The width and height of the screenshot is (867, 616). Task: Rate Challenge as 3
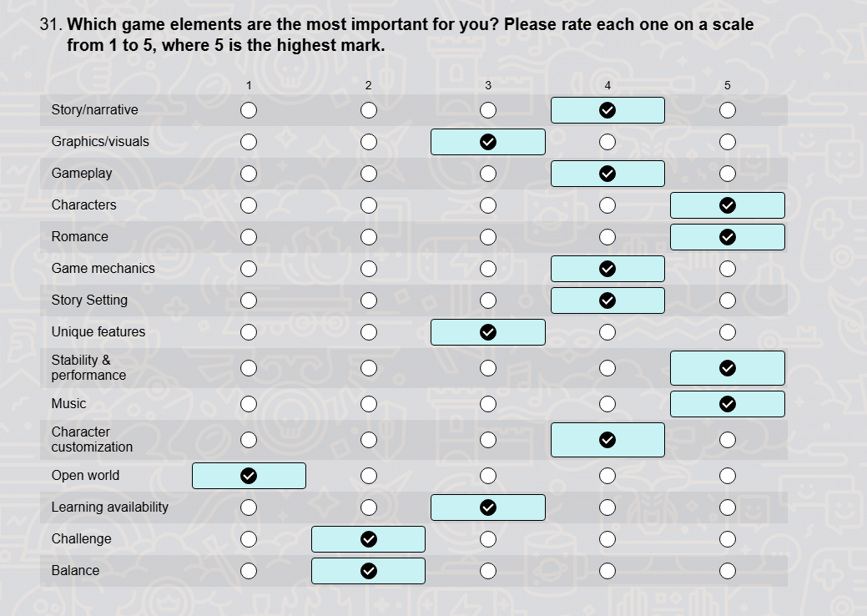(x=487, y=539)
